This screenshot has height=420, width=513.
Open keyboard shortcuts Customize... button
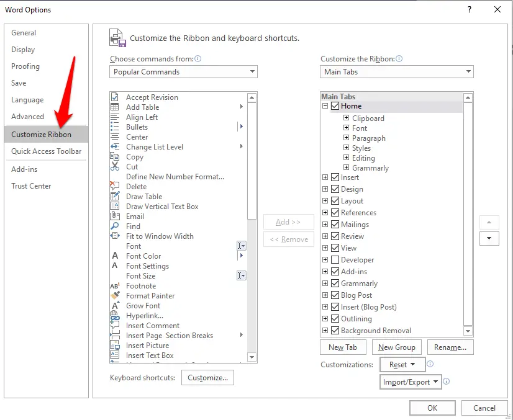click(x=208, y=378)
